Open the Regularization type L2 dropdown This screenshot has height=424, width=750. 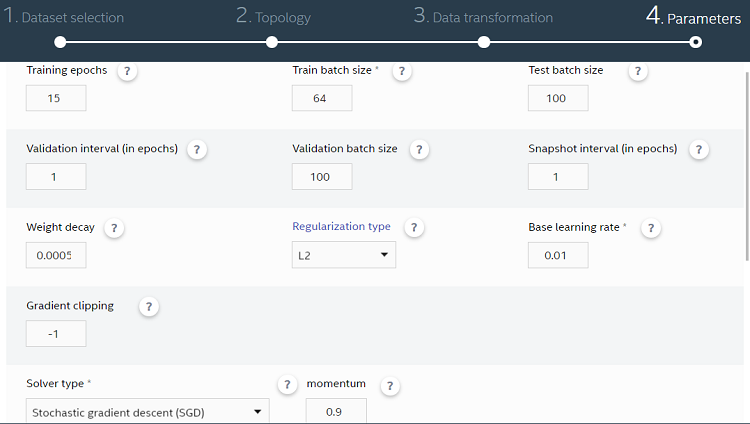pos(344,255)
